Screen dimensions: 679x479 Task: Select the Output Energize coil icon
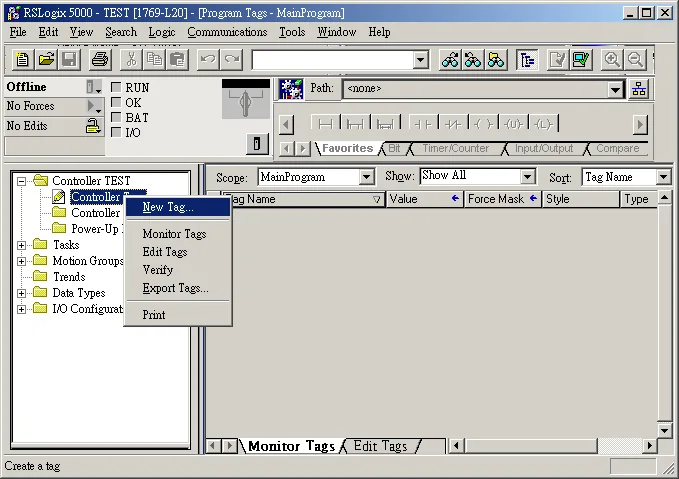[483, 124]
